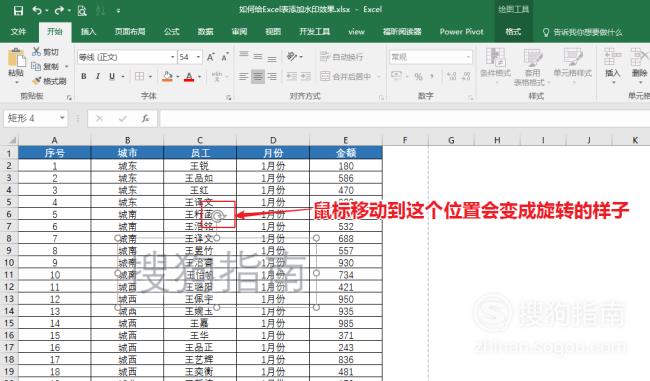Click the Wrap Text (自动换行) button
The height and width of the screenshot is (381, 650).
click(342, 57)
